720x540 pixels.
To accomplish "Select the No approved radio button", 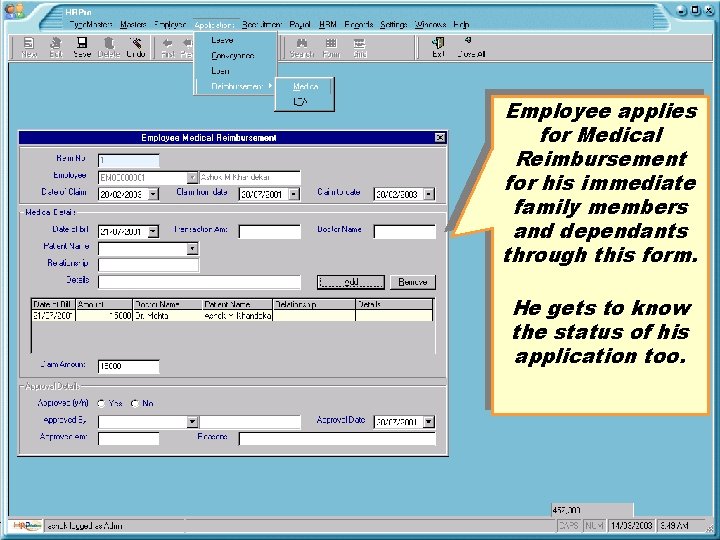I will 135,403.
